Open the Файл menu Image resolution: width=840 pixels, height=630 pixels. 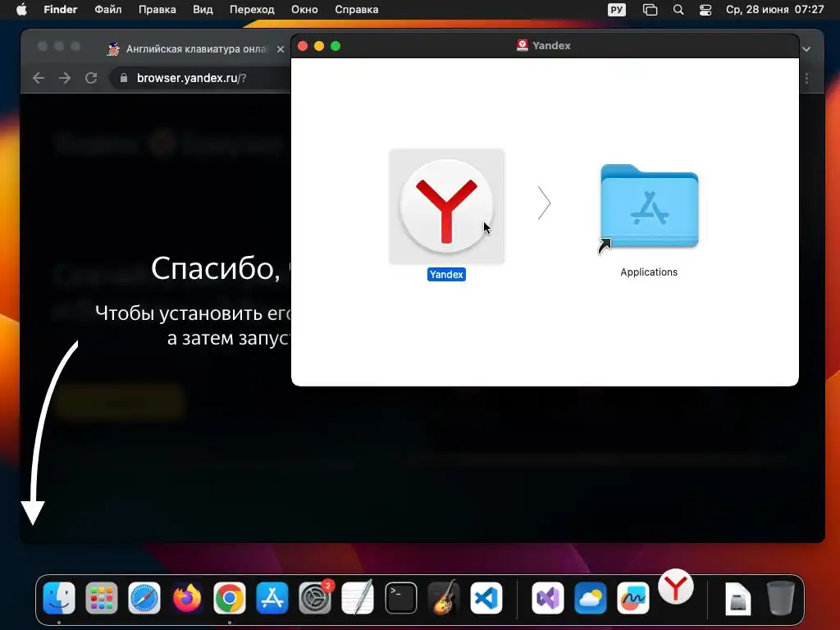[x=107, y=10]
